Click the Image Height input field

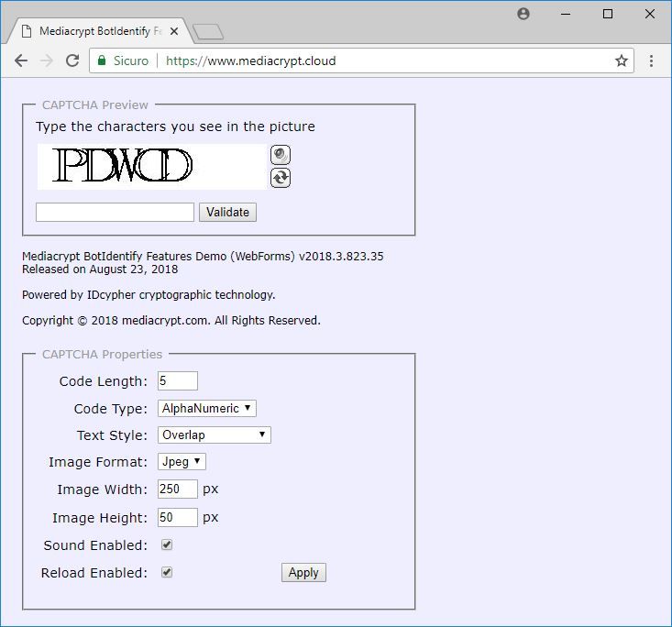click(x=178, y=517)
